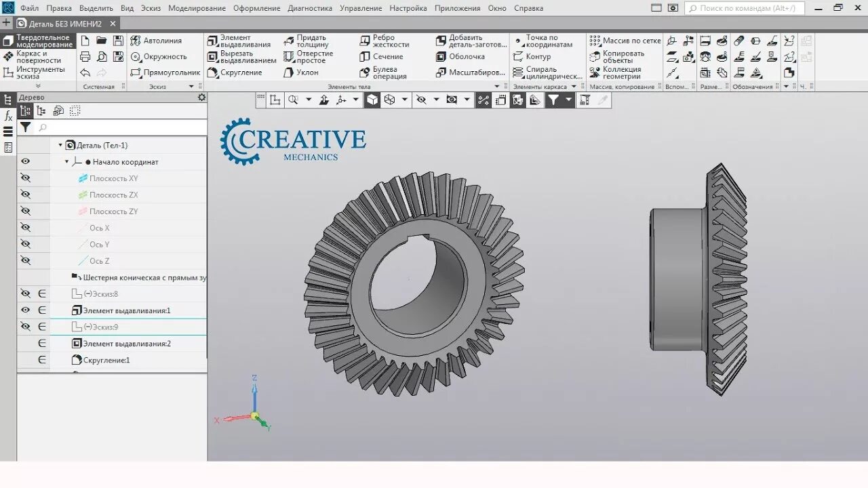Screen dimensions: 868x488
Task: Show the Ось Y axis
Action: [26, 244]
